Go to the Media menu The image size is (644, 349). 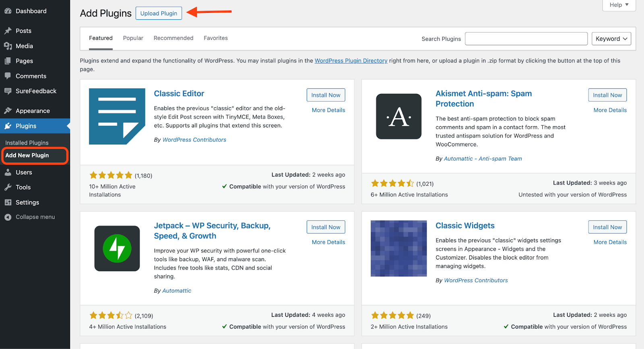click(x=35, y=46)
